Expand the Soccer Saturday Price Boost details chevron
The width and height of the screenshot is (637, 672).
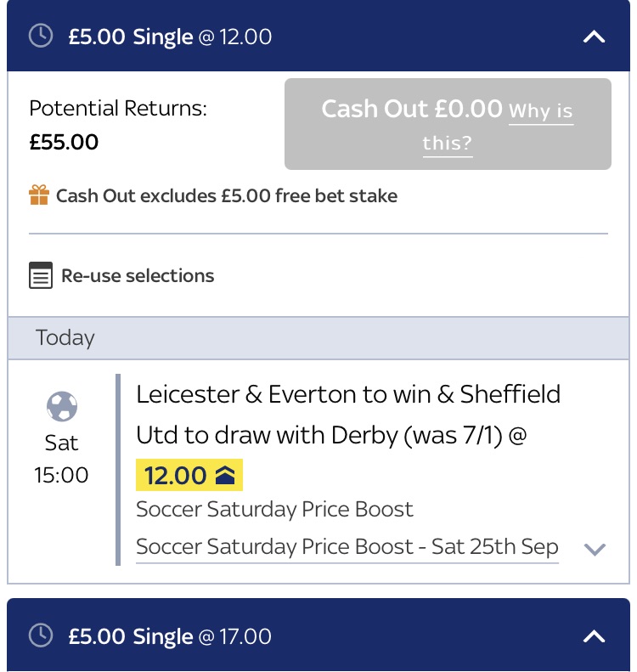(595, 549)
